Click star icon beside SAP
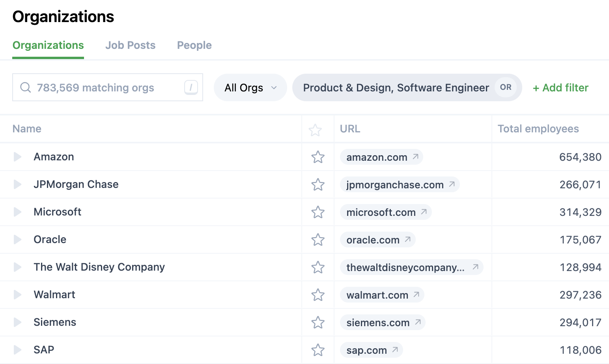The height and width of the screenshot is (364, 609). coord(318,350)
